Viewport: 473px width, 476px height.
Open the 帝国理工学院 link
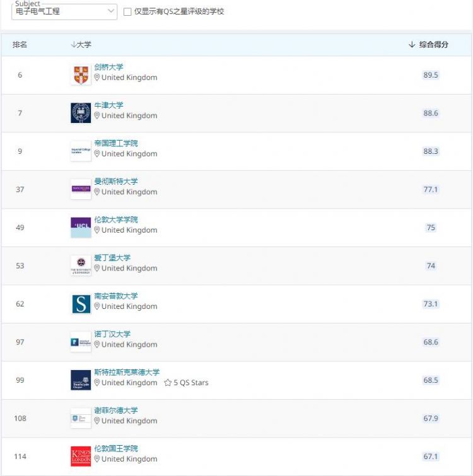115,143
